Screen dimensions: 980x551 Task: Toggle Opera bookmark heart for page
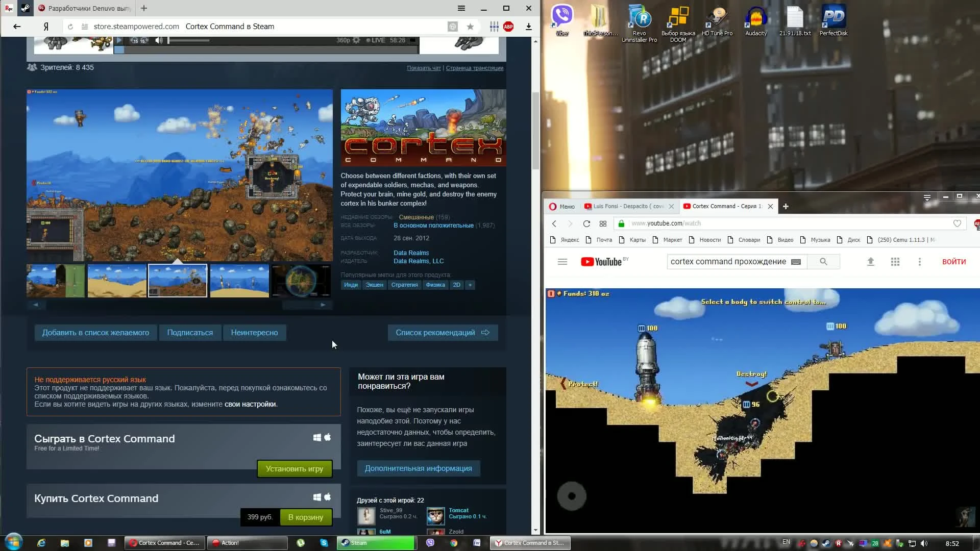[957, 223]
